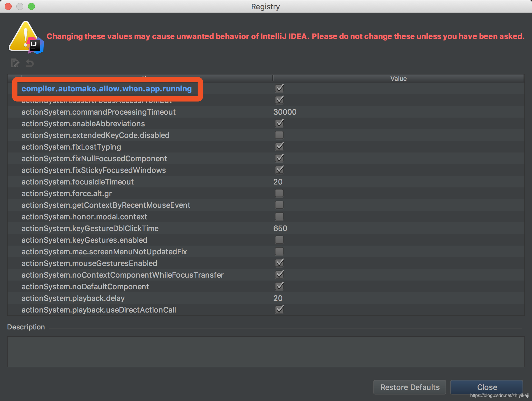The height and width of the screenshot is (401, 532).
Task: Uncheck actionSystem.noDefaultComponent checkbox
Action: click(x=279, y=286)
